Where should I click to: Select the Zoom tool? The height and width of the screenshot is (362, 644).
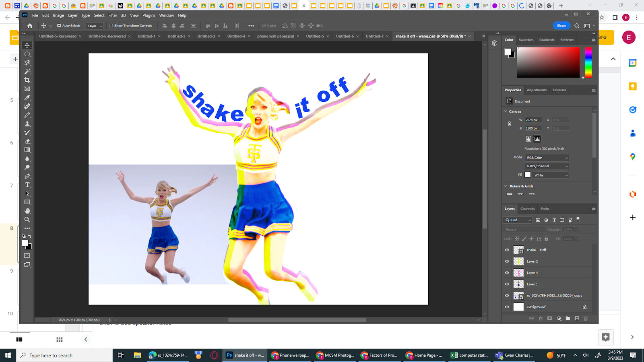[x=27, y=220]
